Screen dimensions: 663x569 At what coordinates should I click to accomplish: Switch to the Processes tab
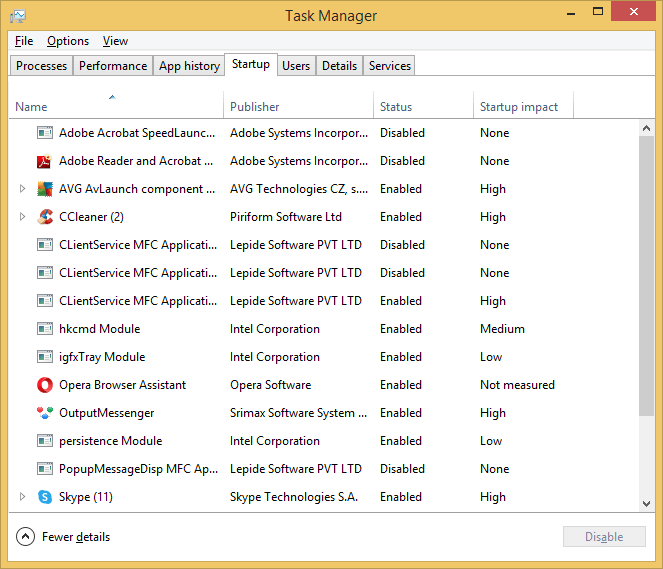point(41,66)
